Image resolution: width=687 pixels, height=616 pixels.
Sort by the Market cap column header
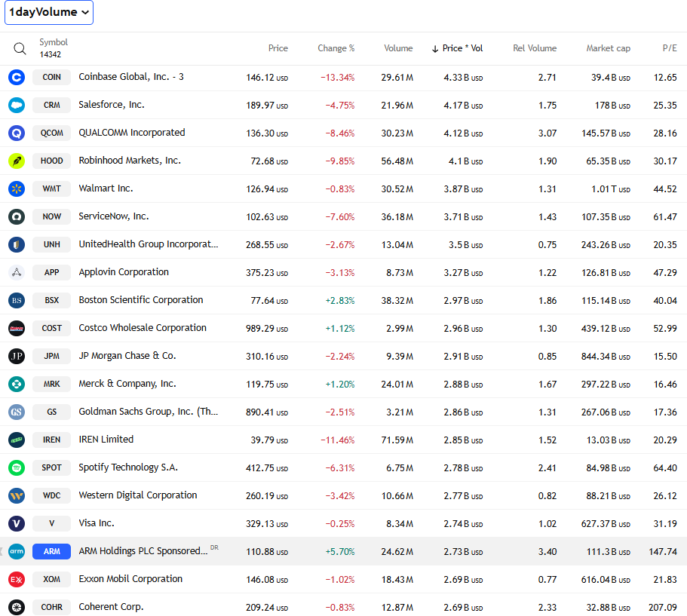[608, 48]
